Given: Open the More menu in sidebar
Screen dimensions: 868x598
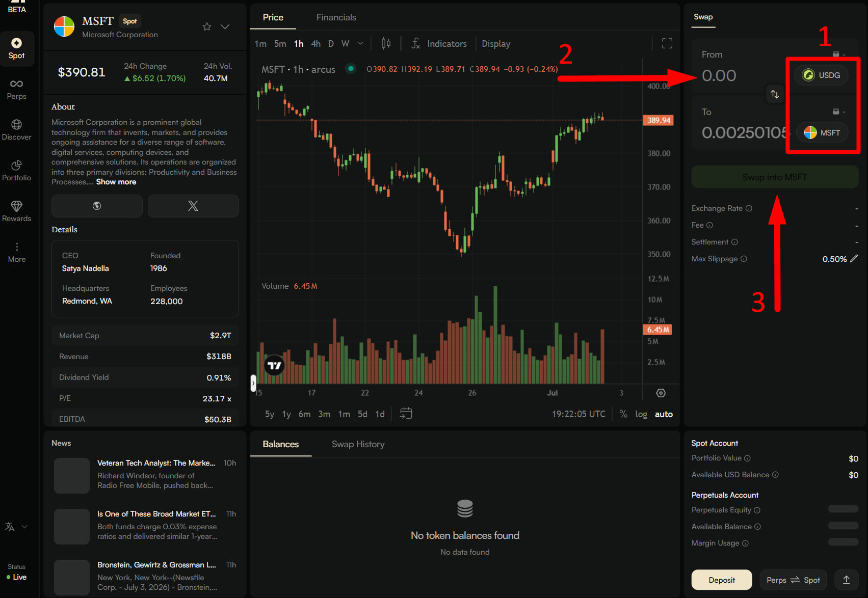Looking at the screenshot, I should pos(17,253).
